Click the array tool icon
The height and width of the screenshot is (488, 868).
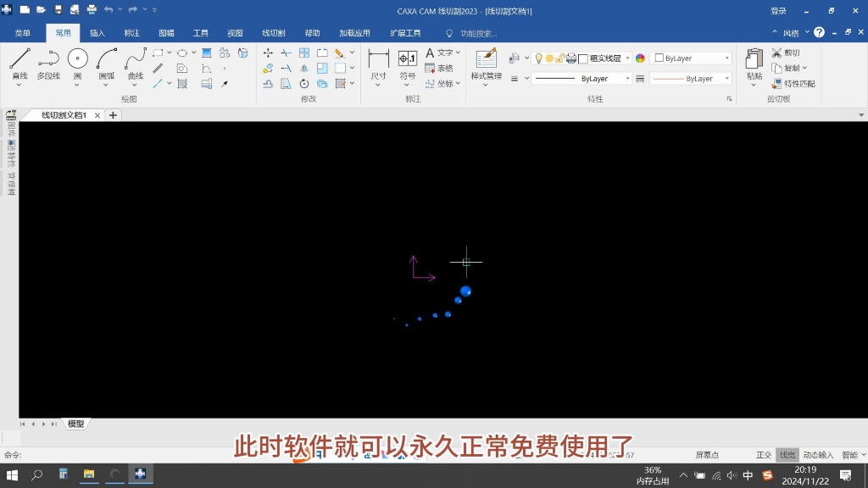[x=304, y=53]
